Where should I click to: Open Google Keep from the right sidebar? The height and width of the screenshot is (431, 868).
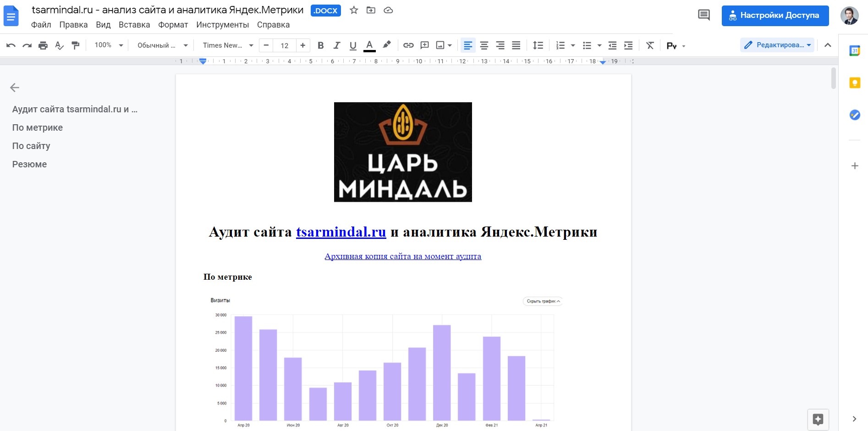coord(854,83)
